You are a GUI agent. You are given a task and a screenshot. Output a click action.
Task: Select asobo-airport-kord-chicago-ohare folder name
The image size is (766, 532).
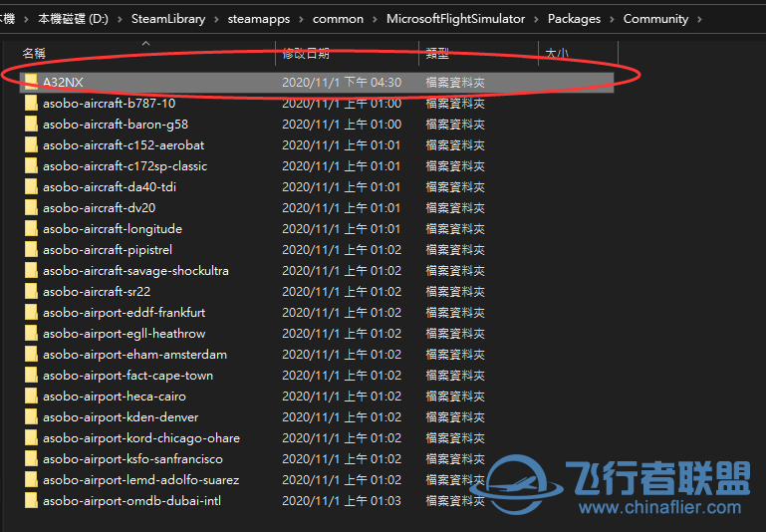point(141,437)
